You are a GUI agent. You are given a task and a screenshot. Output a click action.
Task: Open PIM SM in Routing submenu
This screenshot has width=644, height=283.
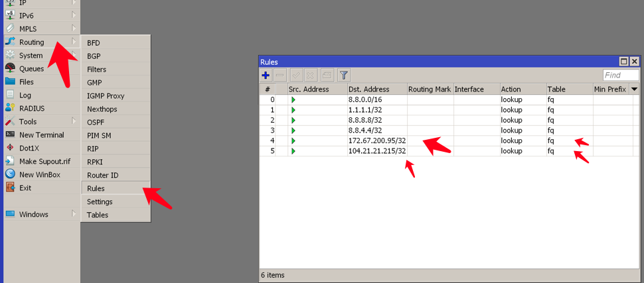(116, 135)
